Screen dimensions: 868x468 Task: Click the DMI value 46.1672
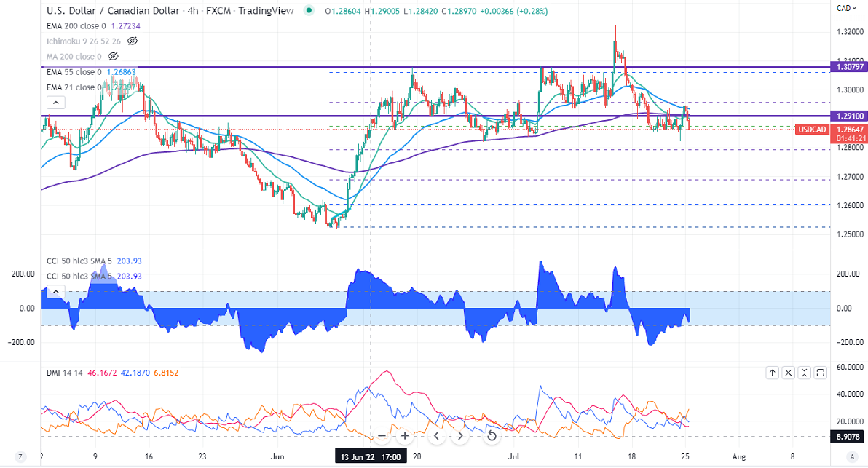pyautogui.click(x=103, y=373)
